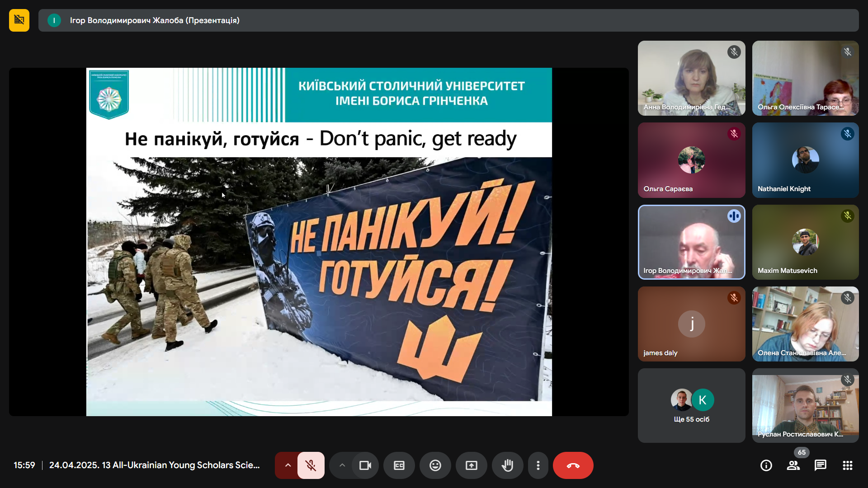Unmute the microphone
Image resolution: width=868 pixels, height=488 pixels.
[x=311, y=465]
